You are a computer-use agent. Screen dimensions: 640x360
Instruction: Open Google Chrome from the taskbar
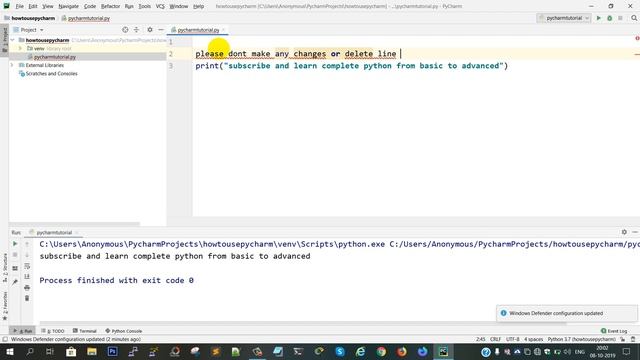click(x=381, y=351)
